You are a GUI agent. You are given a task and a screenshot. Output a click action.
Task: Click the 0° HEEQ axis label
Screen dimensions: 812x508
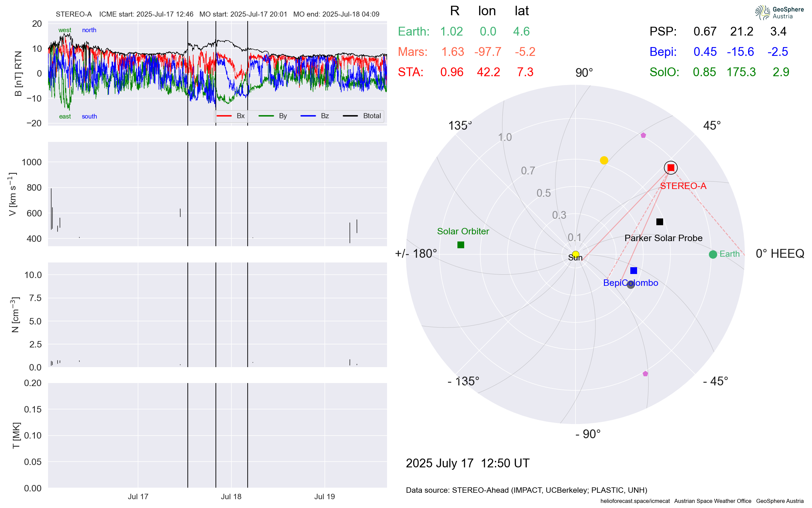pyautogui.click(x=780, y=254)
